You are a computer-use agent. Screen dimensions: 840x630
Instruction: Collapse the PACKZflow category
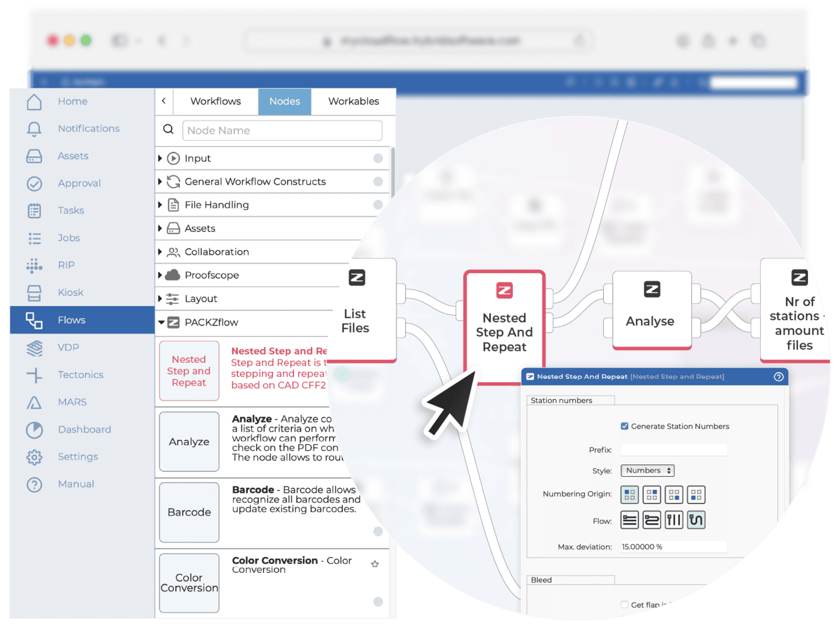coord(161,322)
